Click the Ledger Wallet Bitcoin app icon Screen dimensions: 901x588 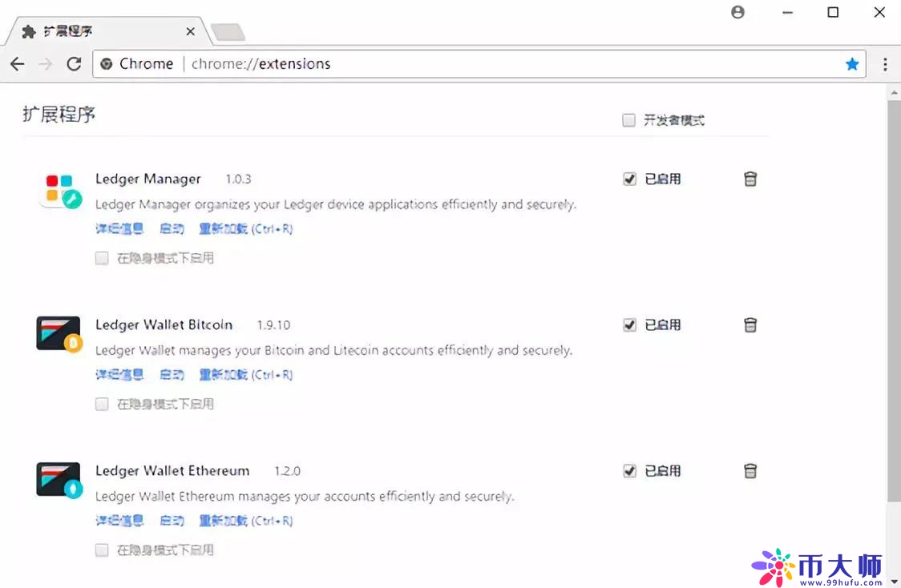tap(59, 334)
